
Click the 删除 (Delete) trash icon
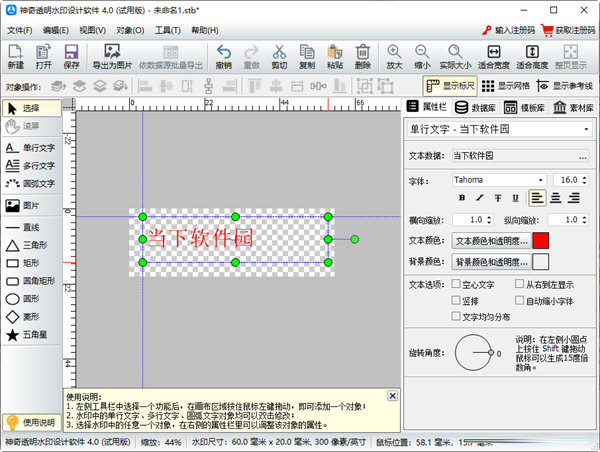[x=363, y=57]
